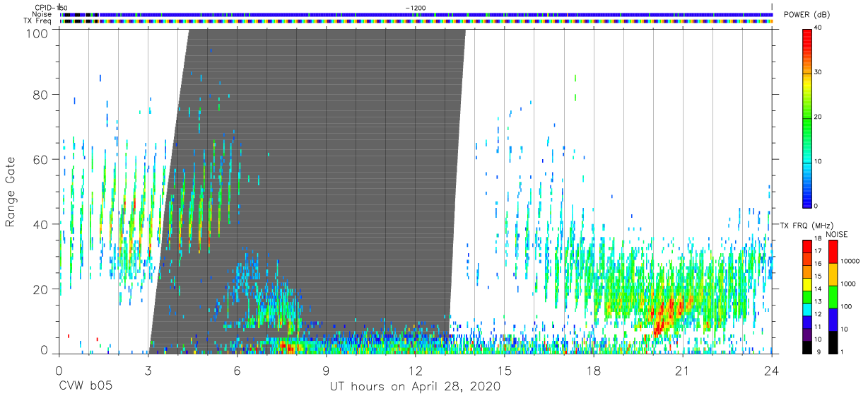Click the 80 tick on Range Gate axis
This screenshot has height=401, width=868.
click(41, 95)
